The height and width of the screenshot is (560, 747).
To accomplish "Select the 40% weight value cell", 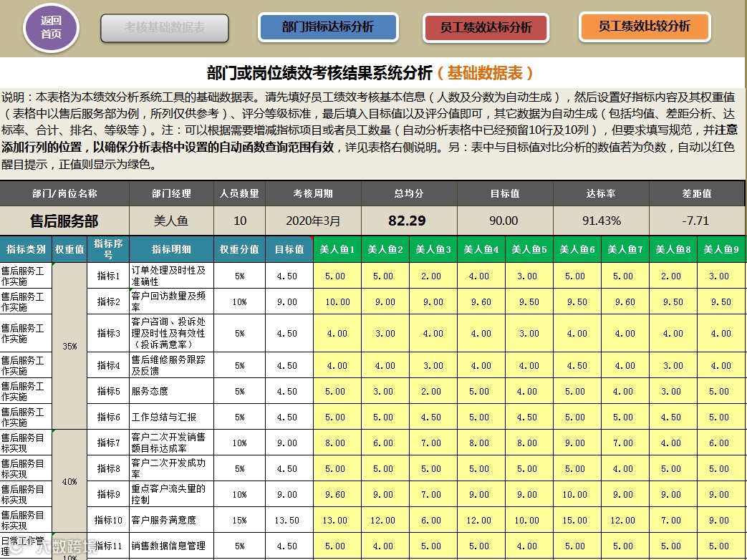I will click(69, 481).
